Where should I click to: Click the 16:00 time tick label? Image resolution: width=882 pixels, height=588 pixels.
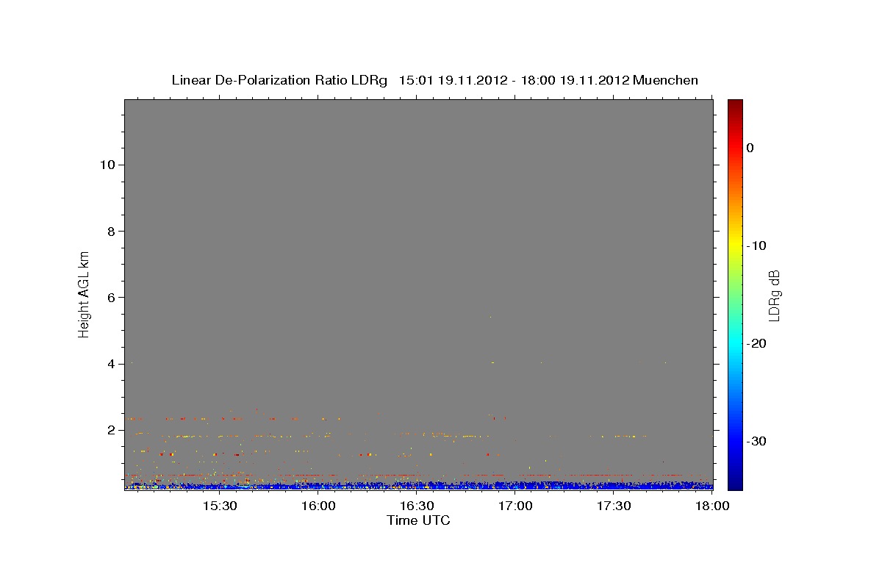click(x=318, y=506)
